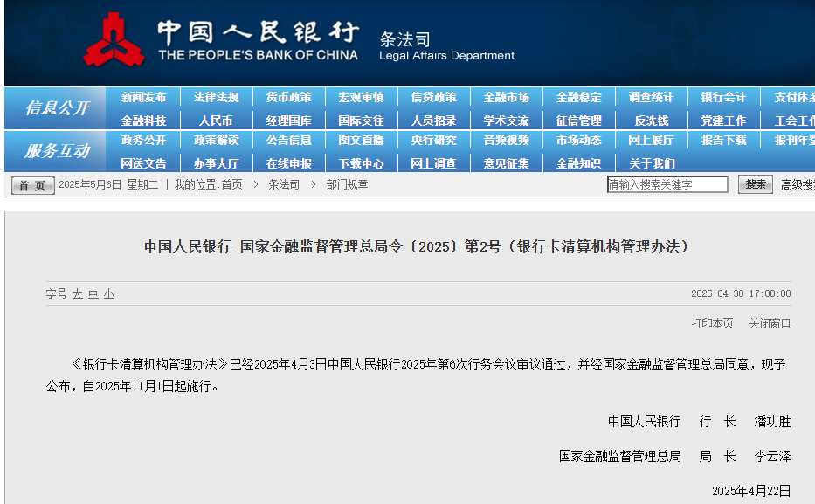Viewport: 815px width, 504px height.
Task: Open 党建工作 page
Action: (x=723, y=121)
